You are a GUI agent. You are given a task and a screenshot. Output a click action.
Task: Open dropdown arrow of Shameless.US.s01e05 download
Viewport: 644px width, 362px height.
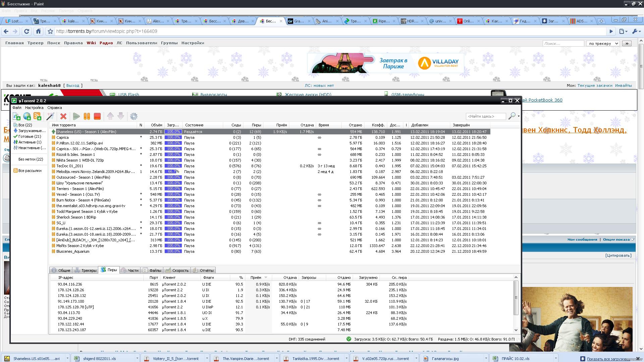67,358
